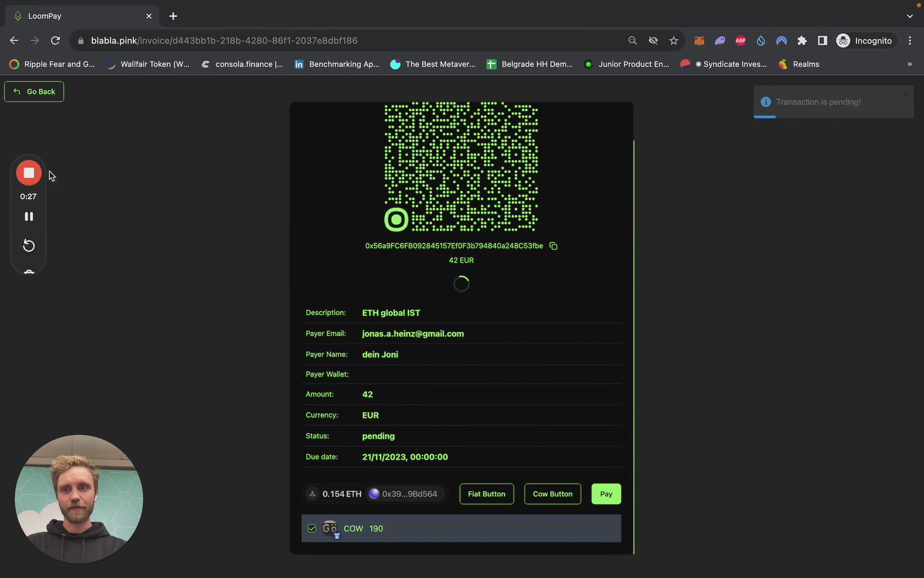This screenshot has width=924, height=578.
Task: Open the Belgrade HH Dem... bookmark
Action: pyautogui.click(x=529, y=64)
